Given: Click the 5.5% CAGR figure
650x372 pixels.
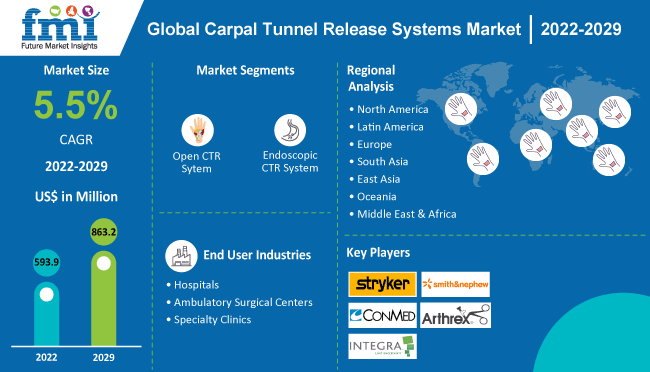Looking at the screenshot, I should point(76,105).
